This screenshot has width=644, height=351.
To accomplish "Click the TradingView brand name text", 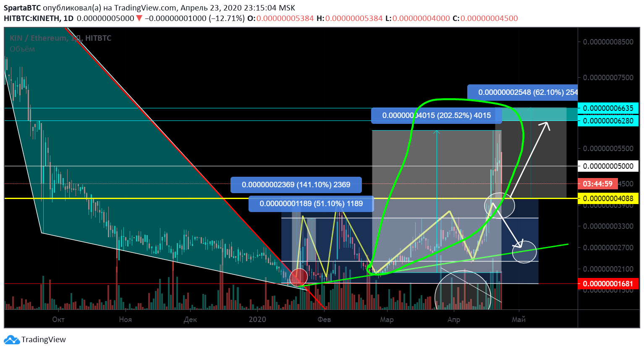I will tap(44, 340).
